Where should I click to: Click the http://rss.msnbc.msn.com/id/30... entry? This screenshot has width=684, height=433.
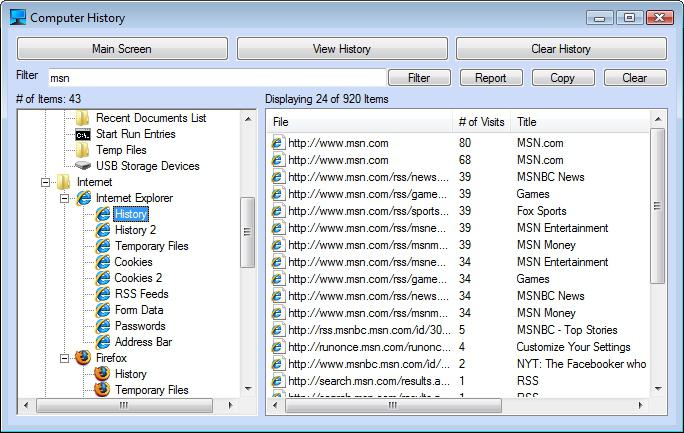[x=369, y=330]
